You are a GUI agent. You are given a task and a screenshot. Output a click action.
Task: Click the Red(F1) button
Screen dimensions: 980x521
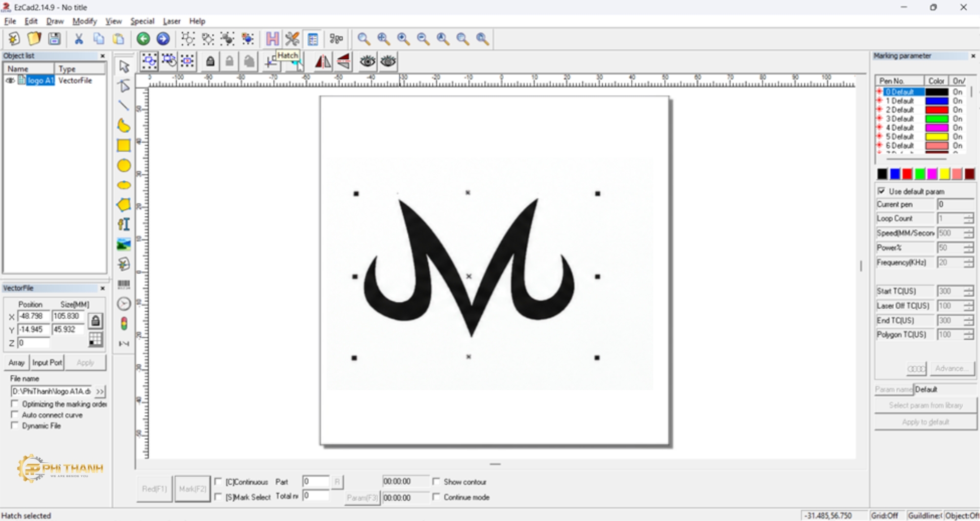(x=154, y=489)
